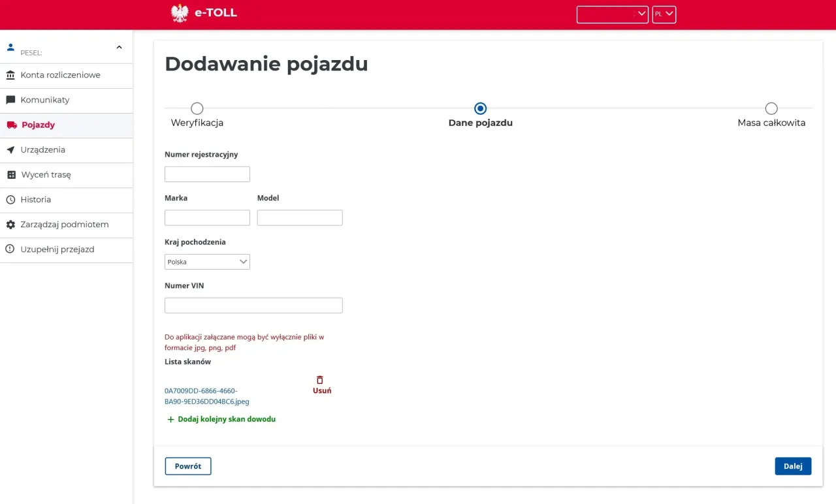Select the Dane pojazdu step indicator
Viewport: 836px width, 504px height.
click(480, 108)
